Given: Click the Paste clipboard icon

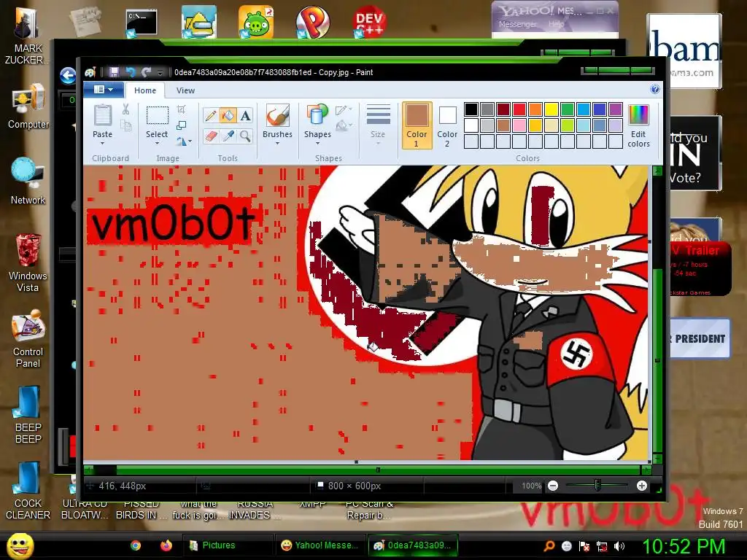Looking at the screenshot, I should (x=102, y=116).
